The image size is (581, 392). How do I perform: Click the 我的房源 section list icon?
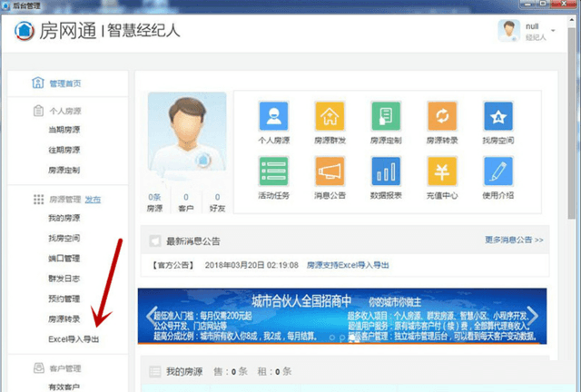pos(155,371)
